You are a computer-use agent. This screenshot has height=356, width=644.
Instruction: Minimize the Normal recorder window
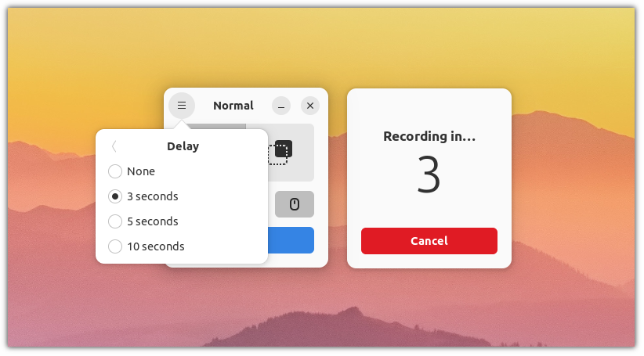coord(281,106)
